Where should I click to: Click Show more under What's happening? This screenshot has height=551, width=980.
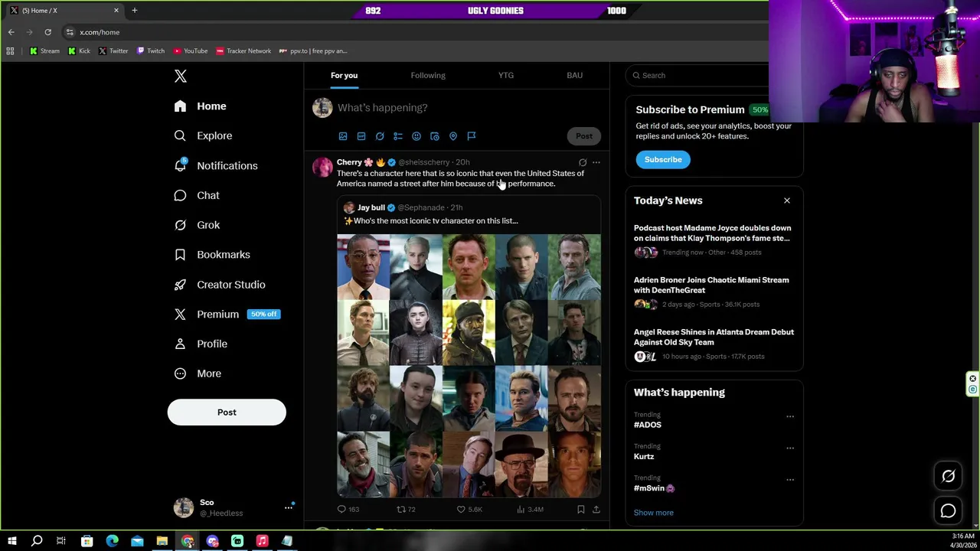click(654, 513)
